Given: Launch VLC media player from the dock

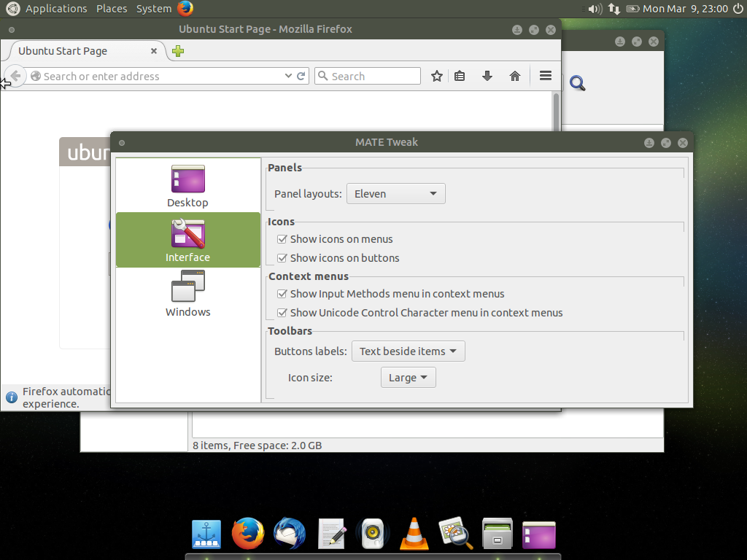Looking at the screenshot, I should click(414, 533).
